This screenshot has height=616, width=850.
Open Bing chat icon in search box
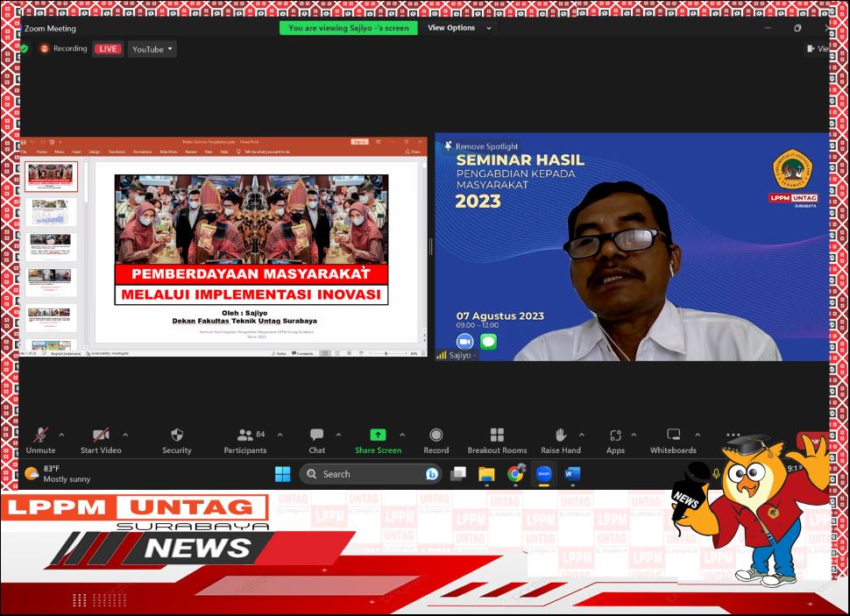click(431, 474)
